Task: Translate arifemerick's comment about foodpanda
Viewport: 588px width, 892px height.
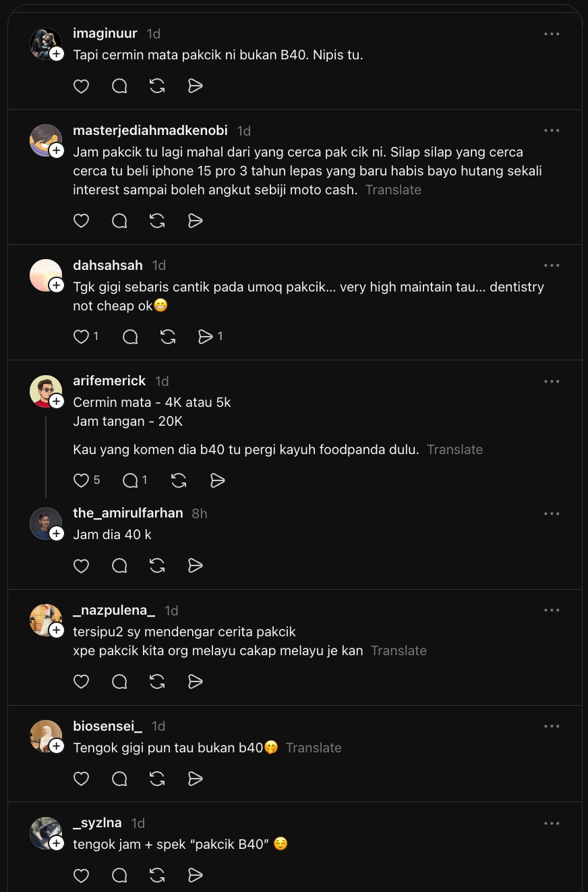Action: click(454, 449)
